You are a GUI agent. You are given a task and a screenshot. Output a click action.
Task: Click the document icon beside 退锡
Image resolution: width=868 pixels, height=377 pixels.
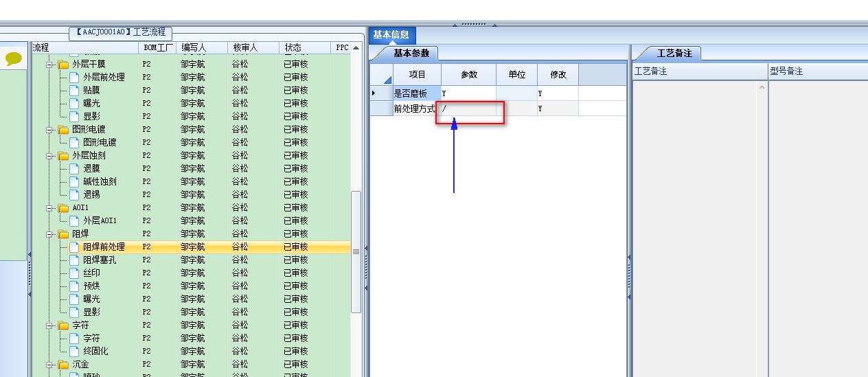click(74, 194)
